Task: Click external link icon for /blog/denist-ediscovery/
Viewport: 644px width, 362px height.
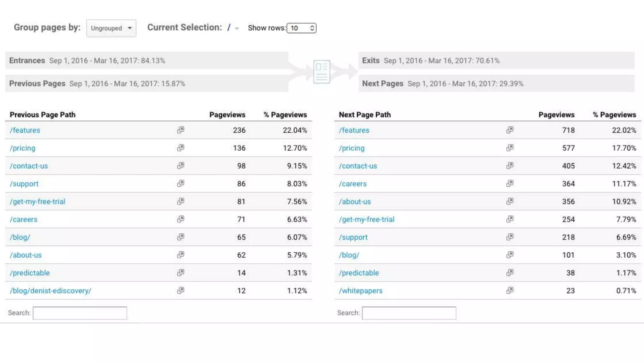Action: tap(180, 291)
